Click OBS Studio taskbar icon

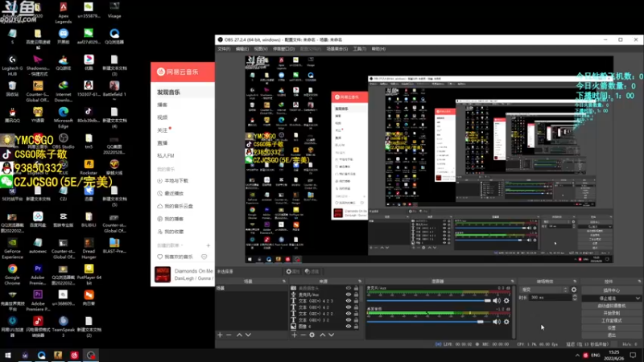click(x=91, y=355)
